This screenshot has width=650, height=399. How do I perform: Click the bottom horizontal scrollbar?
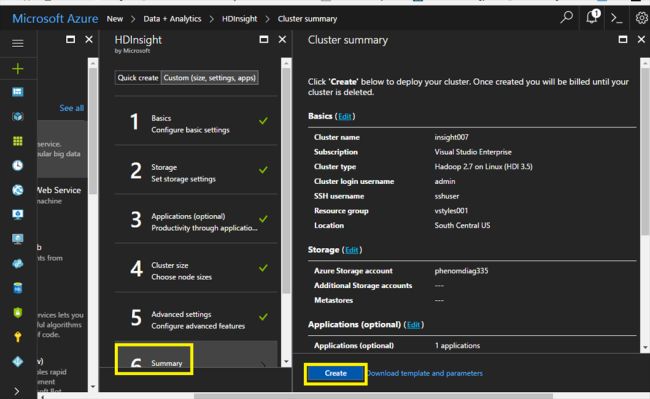click(x=373, y=396)
